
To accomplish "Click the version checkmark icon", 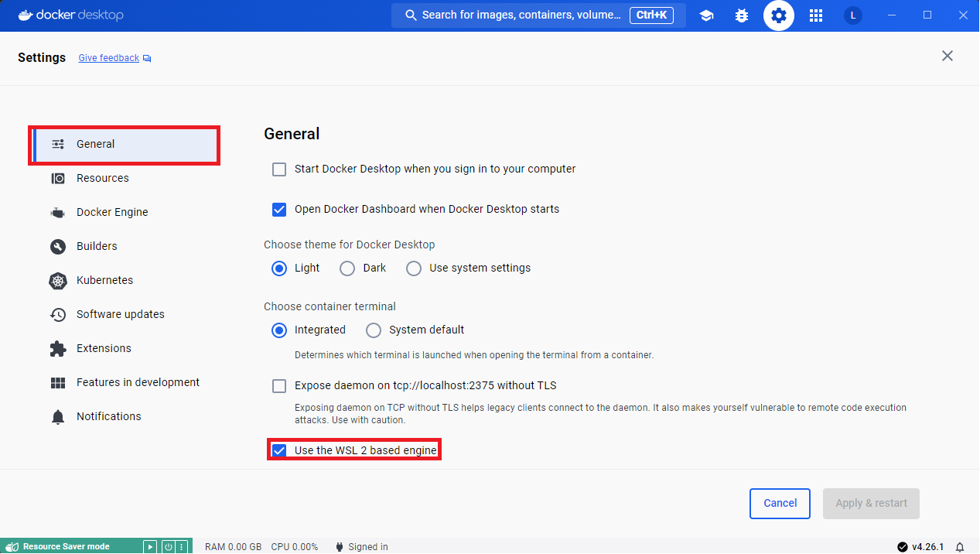I will coord(902,546).
